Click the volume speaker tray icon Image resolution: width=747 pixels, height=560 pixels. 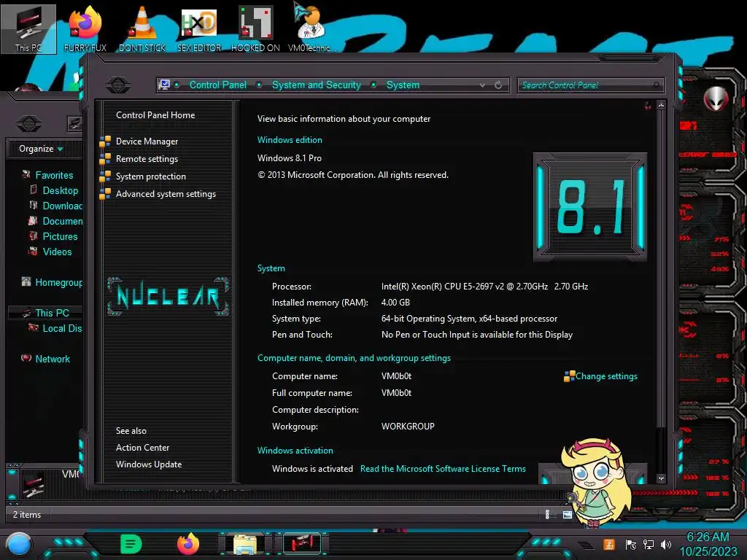[x=666, y=544]
